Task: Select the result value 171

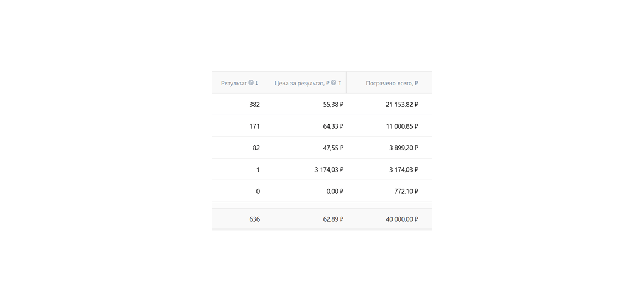Action: [x=254, y=126]
